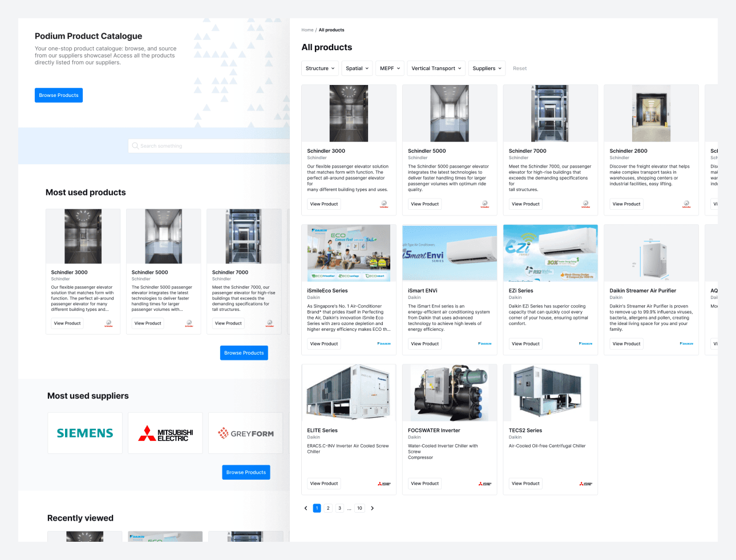The width and height of the screenshot is (736, 560).
Task: View Product for EZi Series
Action: 525,344
